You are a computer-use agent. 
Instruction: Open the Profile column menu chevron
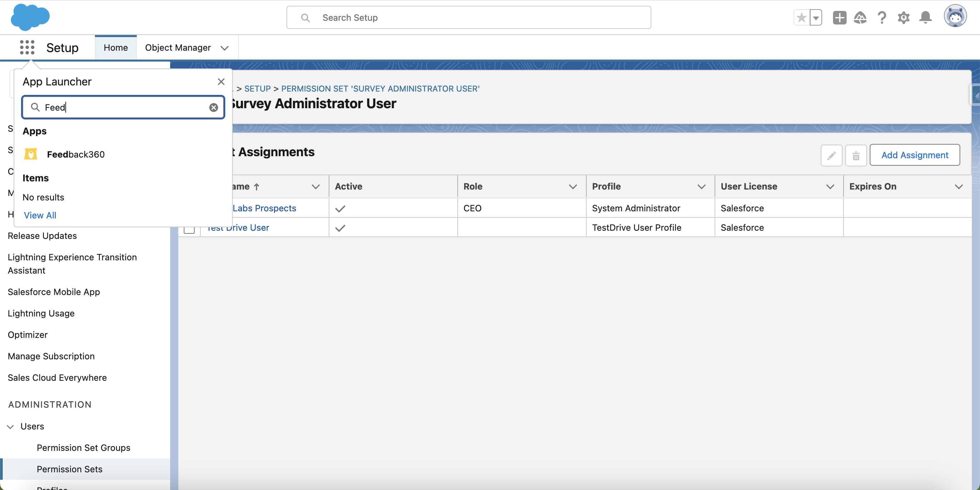[x=702, y=187]
